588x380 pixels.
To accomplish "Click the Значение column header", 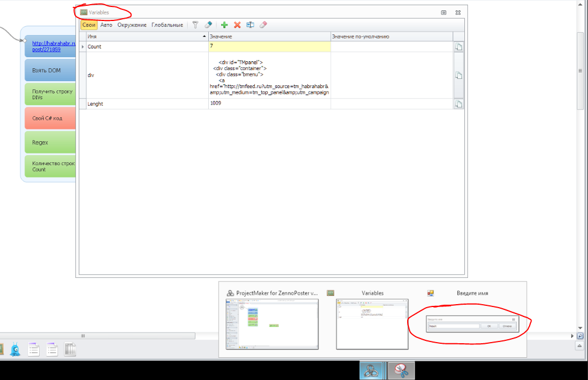I will 269,36.
